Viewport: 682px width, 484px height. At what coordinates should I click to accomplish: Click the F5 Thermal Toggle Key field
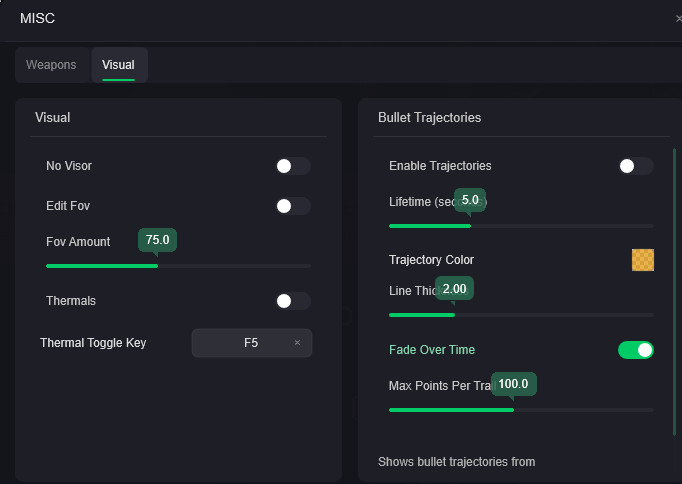point(251,343)
